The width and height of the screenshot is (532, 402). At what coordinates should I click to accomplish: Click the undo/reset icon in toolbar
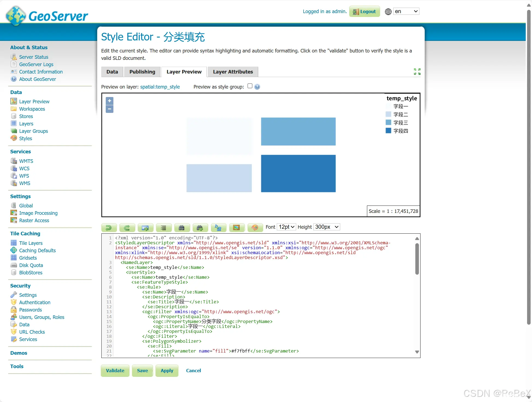109,227
